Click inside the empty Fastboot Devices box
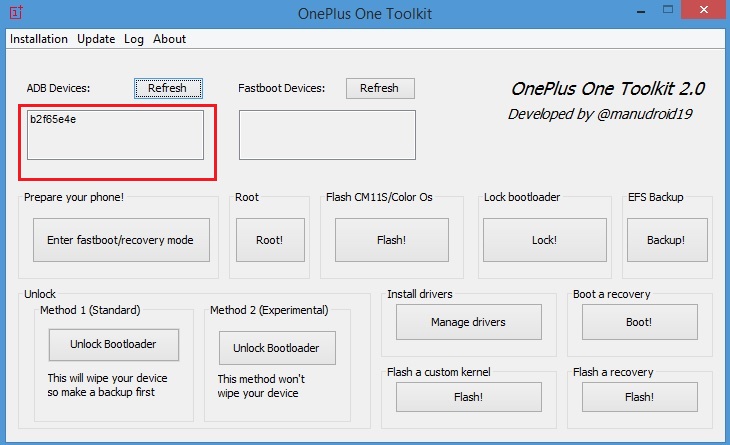 pyautogui.click(x=327, y=135)
